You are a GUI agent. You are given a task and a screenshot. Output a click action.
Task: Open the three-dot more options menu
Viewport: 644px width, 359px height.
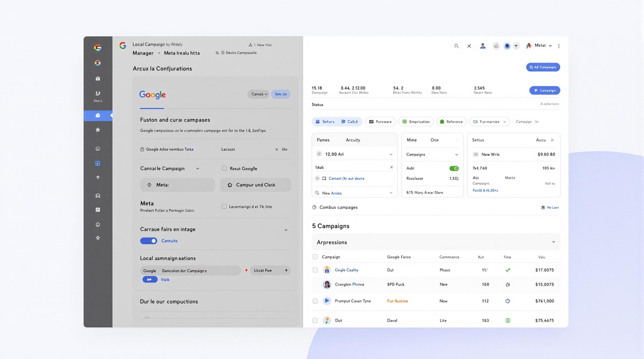coord(559,46)
